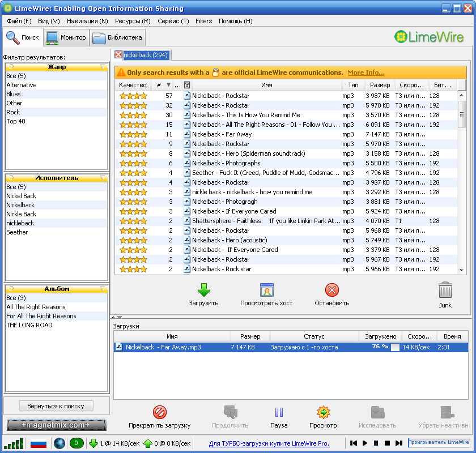Click the Просмотреть хост browse host icon

[267, 290]
